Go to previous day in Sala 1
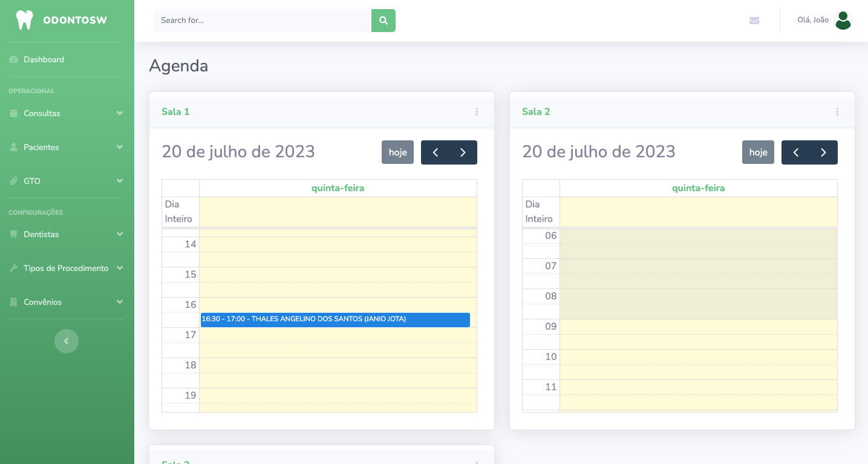The image size is (868, 464). tap(435, 152)
